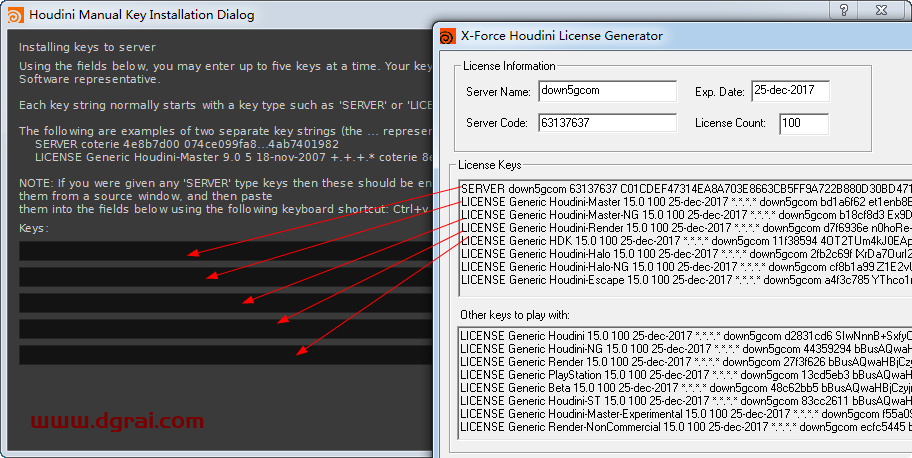This screenshot has height=458, width=912.
Task: Select the Houdini-Escape license line
Action: (686, 279)
